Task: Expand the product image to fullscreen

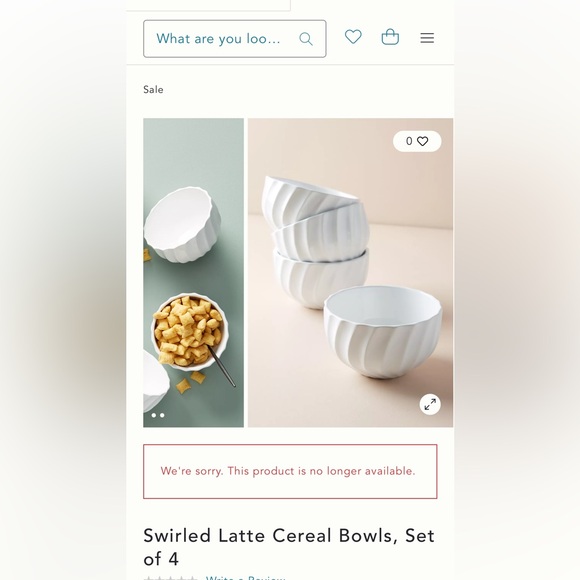Action: tap(430, 404)
